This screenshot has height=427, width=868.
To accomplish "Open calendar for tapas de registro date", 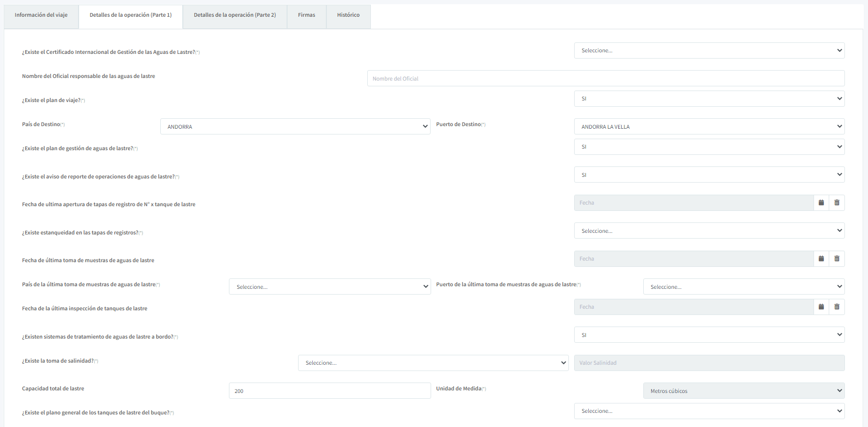I will [x=821, y=203].
